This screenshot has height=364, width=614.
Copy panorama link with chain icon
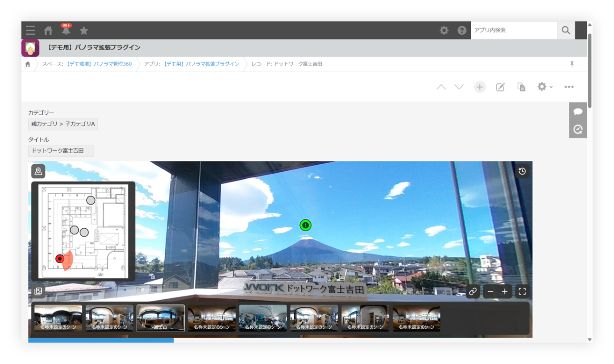click(473, 292)
